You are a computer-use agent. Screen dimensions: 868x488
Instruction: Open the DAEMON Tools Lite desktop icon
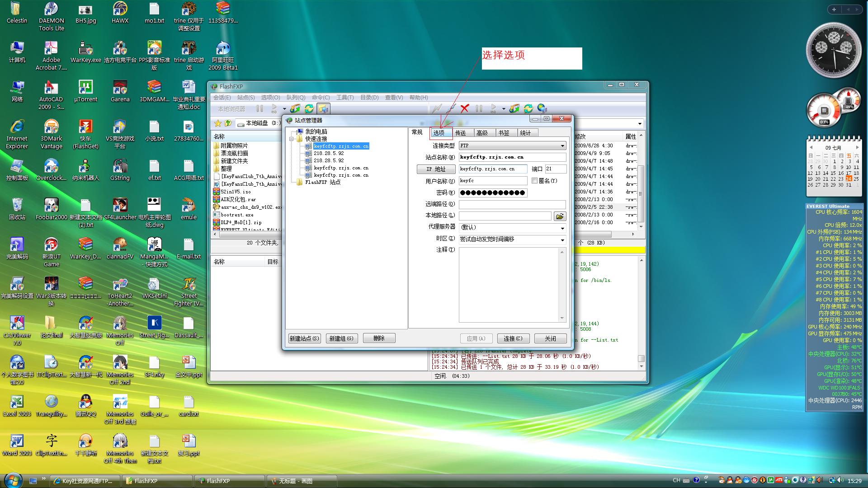click(x=51, y=16)
